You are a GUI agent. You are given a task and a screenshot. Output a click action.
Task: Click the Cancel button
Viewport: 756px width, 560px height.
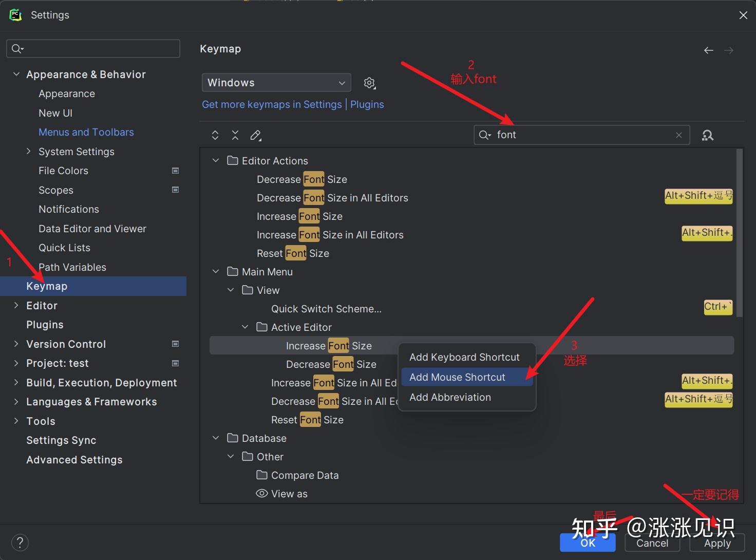coord(652,543)
